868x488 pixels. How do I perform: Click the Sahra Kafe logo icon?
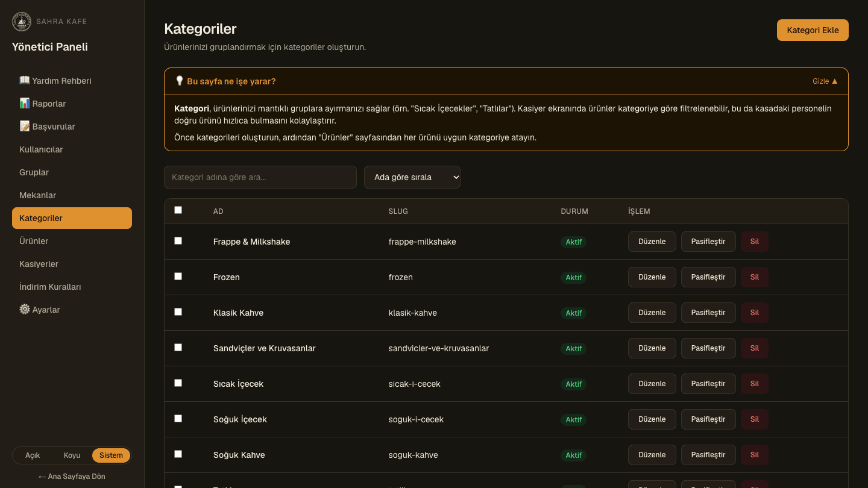click(22, 22)
